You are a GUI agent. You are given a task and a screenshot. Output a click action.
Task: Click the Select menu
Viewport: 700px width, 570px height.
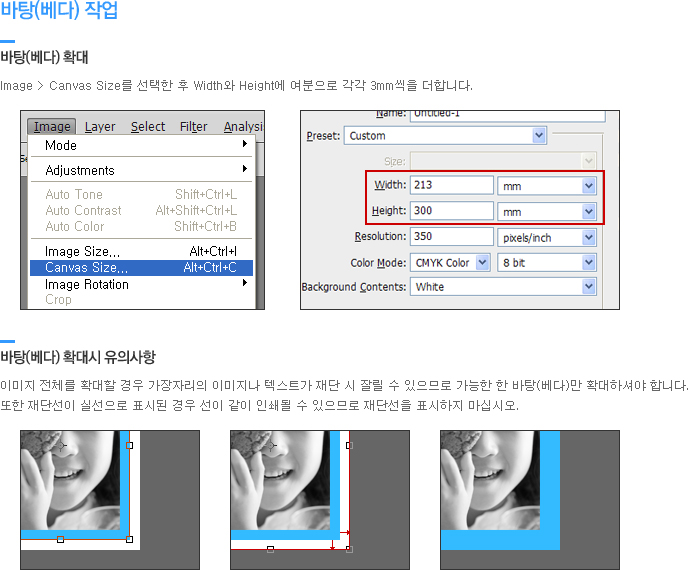click(148, 126)
